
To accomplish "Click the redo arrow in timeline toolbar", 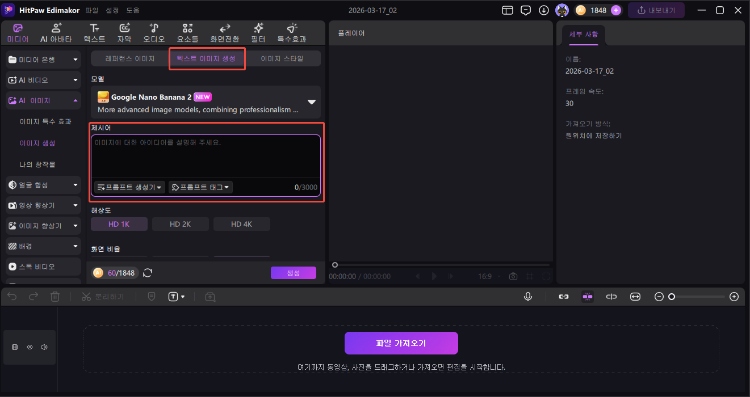I will [33, 297].
